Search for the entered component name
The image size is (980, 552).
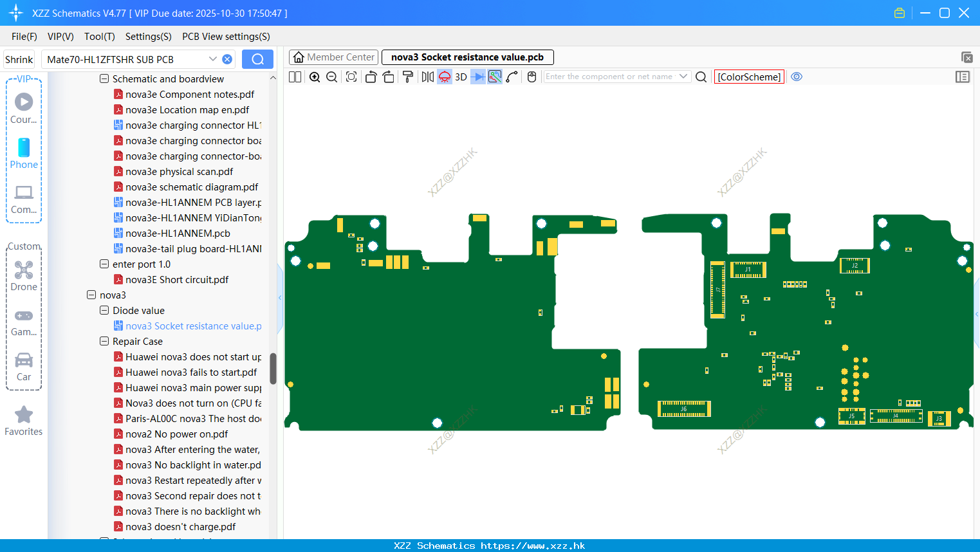click(701, 77)
